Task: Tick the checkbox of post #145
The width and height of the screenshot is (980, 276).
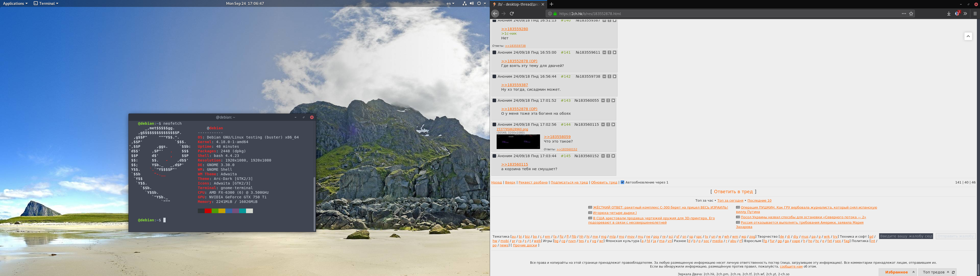Action: 495,156
